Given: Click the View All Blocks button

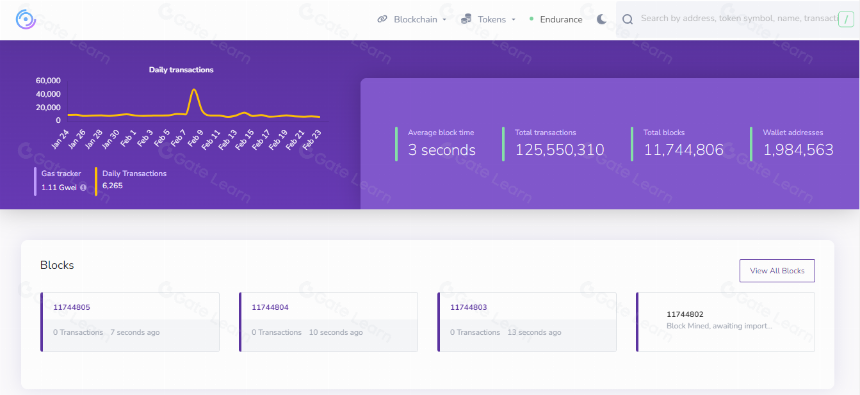Looking at the screenshot, I should click(777, 270).
